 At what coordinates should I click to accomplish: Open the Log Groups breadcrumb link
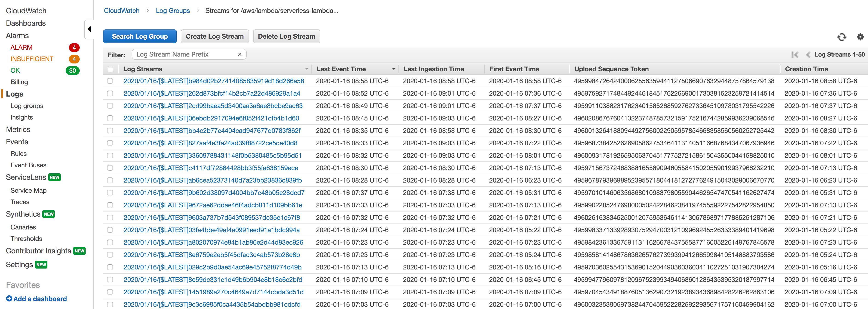(x=173, y=10)
